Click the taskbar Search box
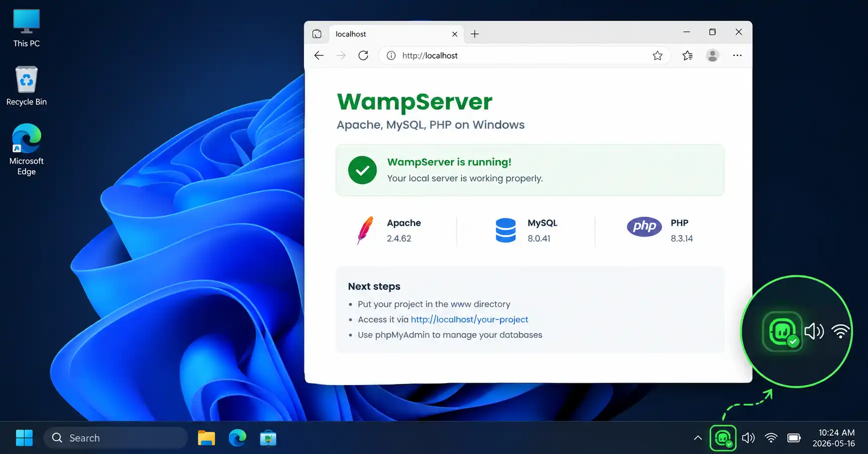Image resolution: width=868 pixels, height=454 pixels. pyautogui.click(x=116, y=438)
